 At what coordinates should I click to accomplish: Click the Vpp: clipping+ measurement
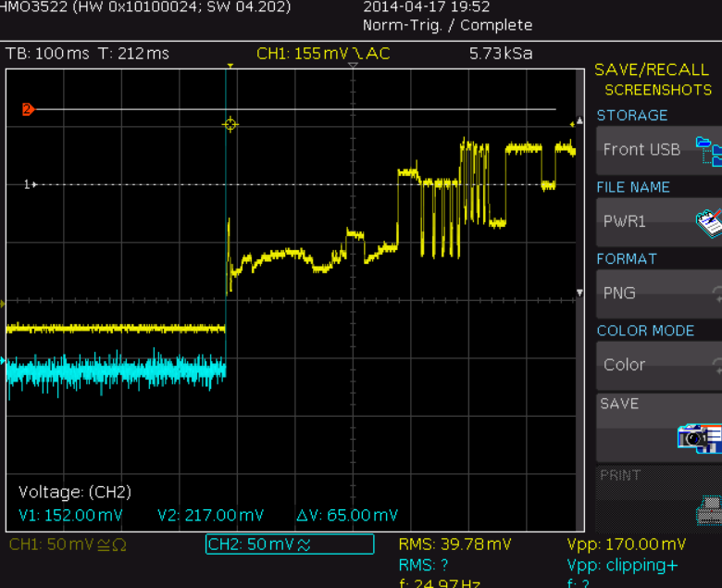point(623,566)
